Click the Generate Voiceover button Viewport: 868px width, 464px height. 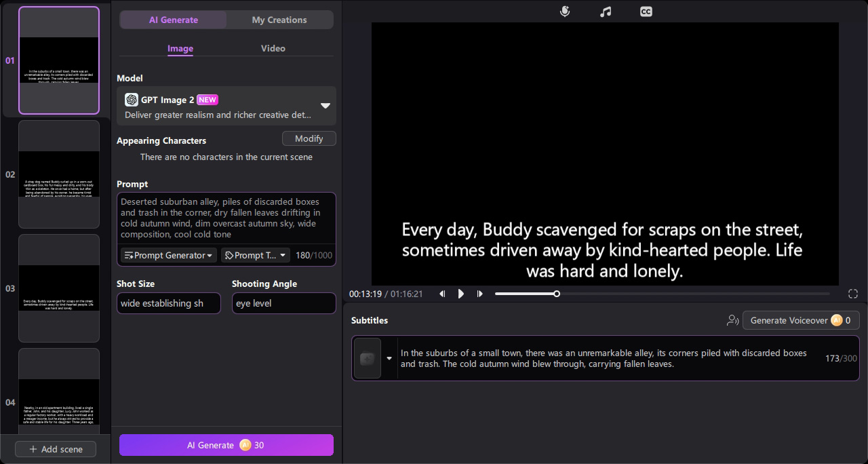coord(801,320)
